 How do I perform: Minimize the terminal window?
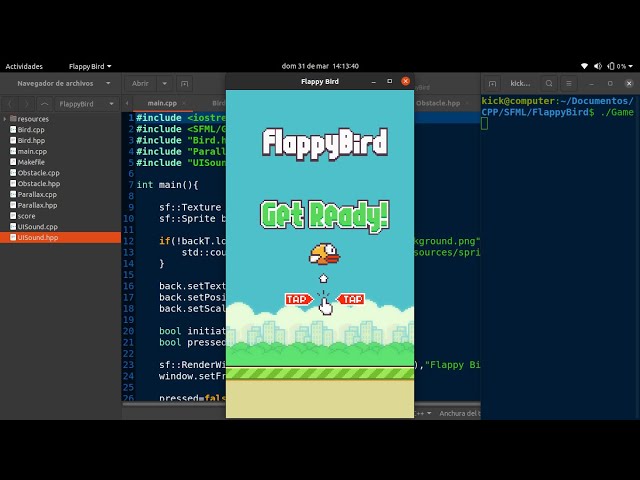(591, 84)
